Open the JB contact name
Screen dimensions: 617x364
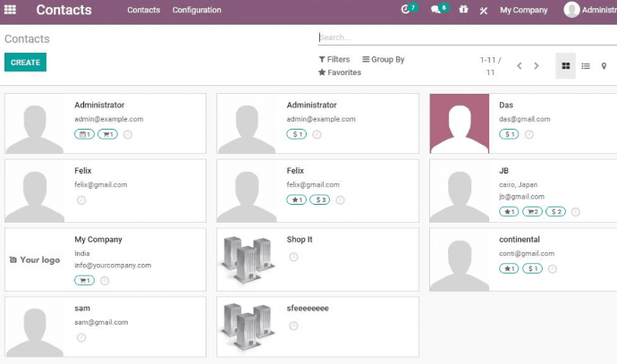[x=503, y=171]
